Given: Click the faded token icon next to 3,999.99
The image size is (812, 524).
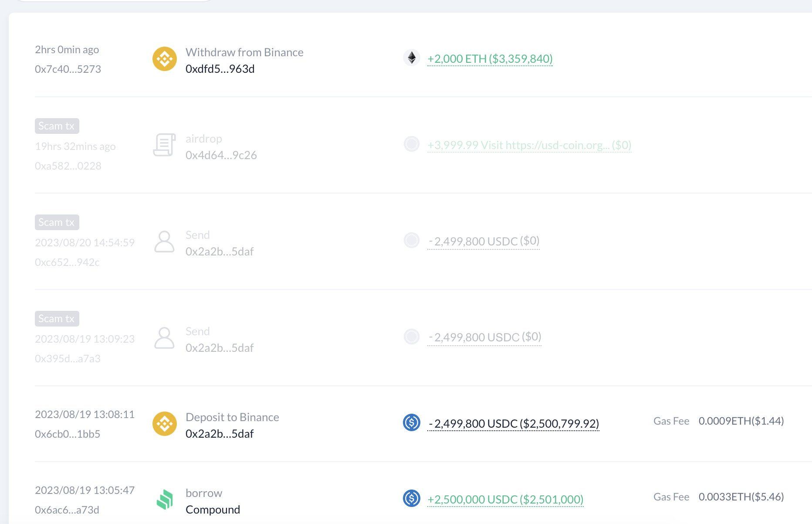Looking at the screenshot, I should [x=411, y=144].
